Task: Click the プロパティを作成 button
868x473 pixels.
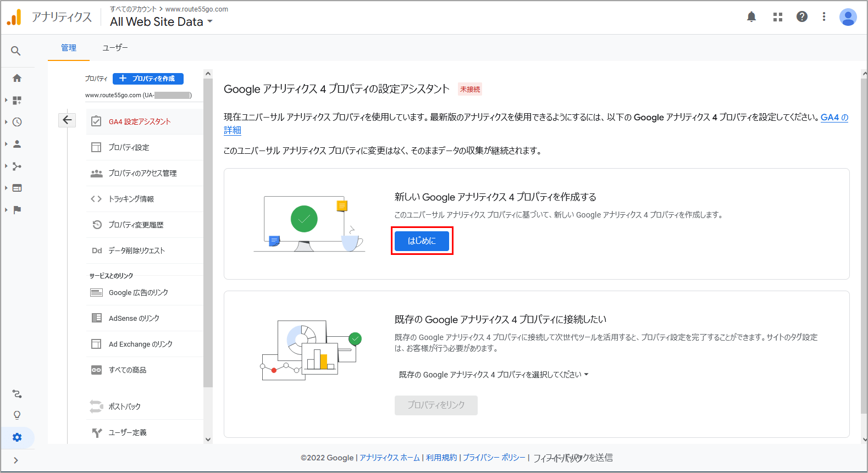Action: click(x=148, y=79)
